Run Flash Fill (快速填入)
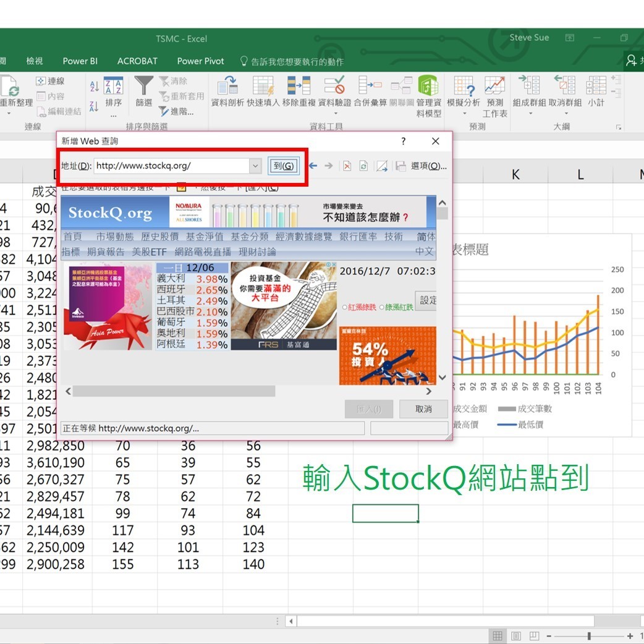Viewport: 644px width, 644px height. tap(263, 91)
